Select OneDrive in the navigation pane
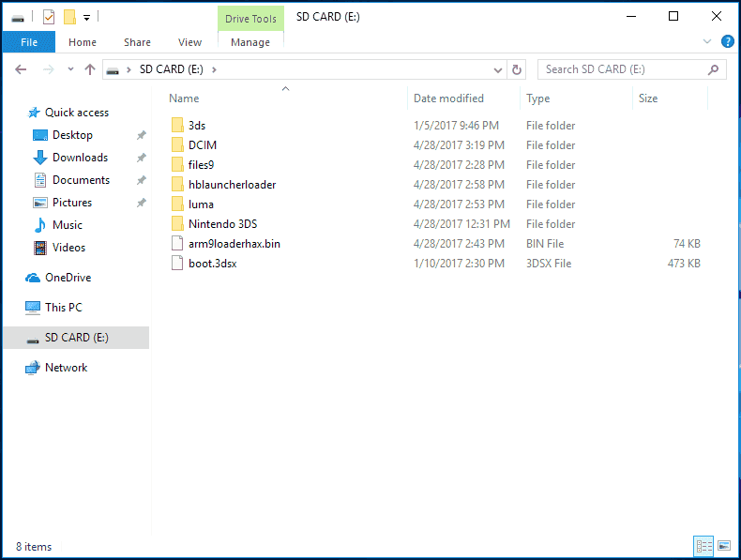The image size is (741, 560). pos(68,278)
